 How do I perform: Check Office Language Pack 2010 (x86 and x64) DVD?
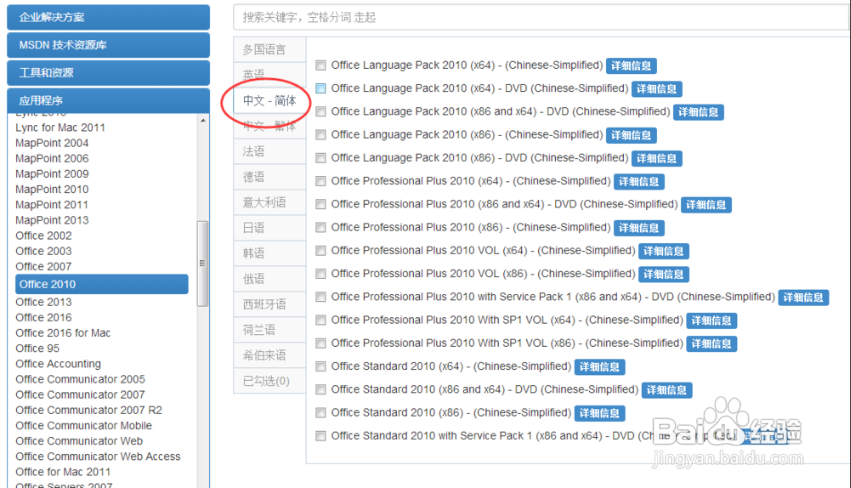point(321,111)
